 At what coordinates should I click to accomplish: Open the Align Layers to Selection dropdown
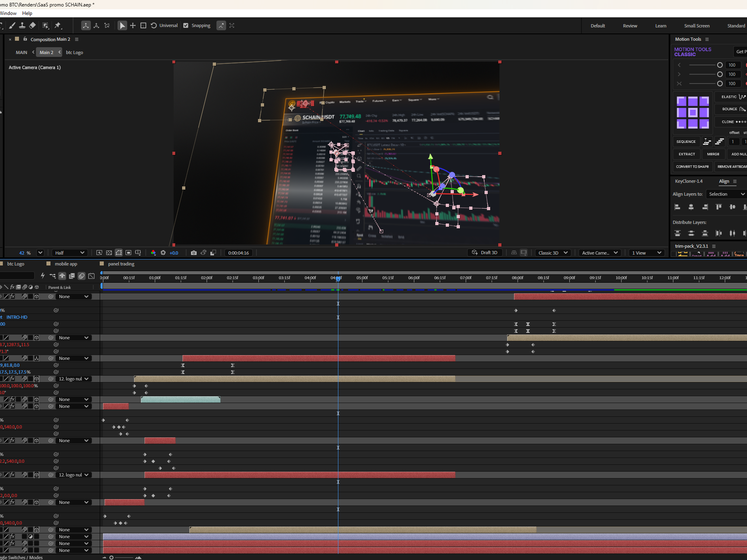[x=726, y=194]
